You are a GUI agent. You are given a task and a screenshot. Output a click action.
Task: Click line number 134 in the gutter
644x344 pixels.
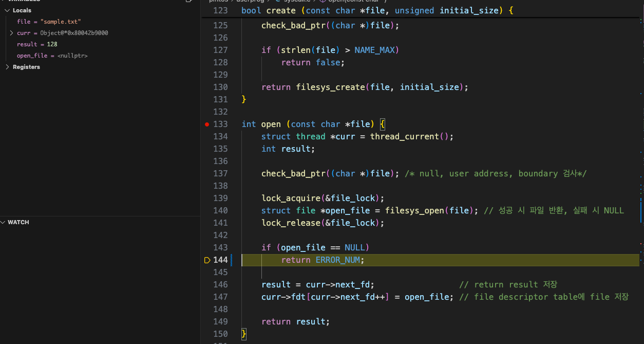click(220, 136)
